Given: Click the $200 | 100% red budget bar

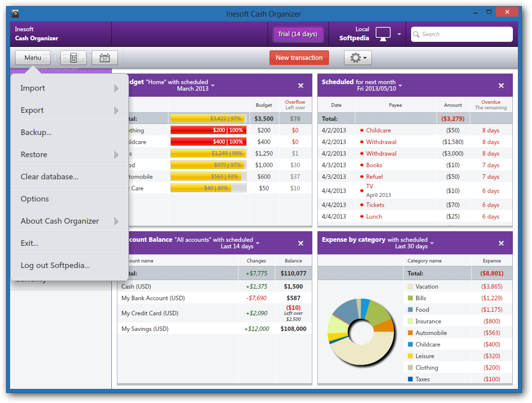Looking at the screenshot, I should 209,130.
